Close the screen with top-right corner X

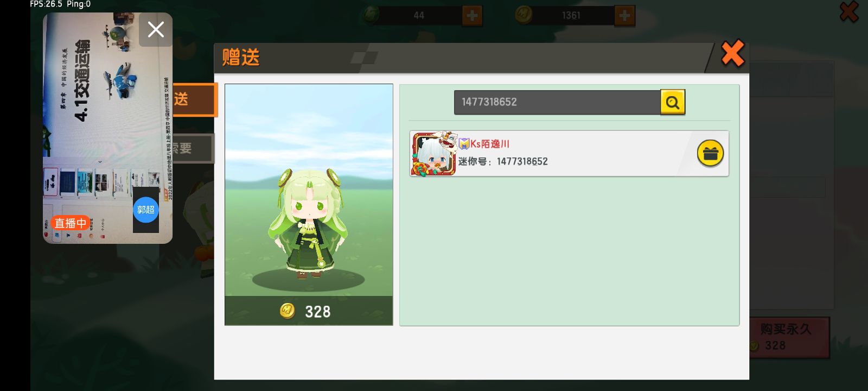849,11
